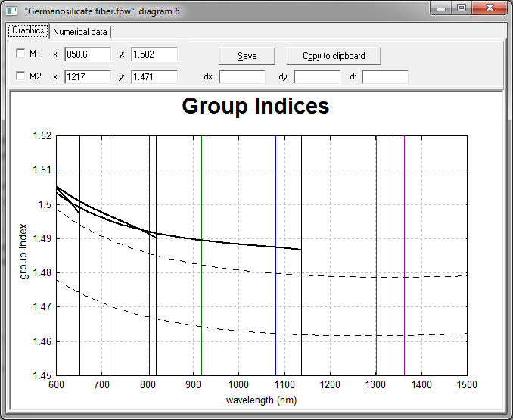Click the 1400 x-axis tick label
This screenshot has height=420, width=513.
[421, 384]
